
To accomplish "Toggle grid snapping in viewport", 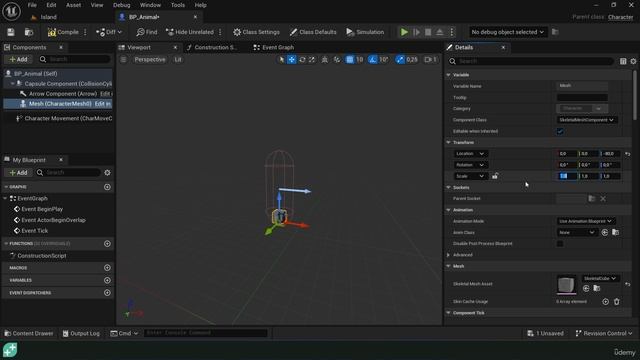I will pos(350,60).
